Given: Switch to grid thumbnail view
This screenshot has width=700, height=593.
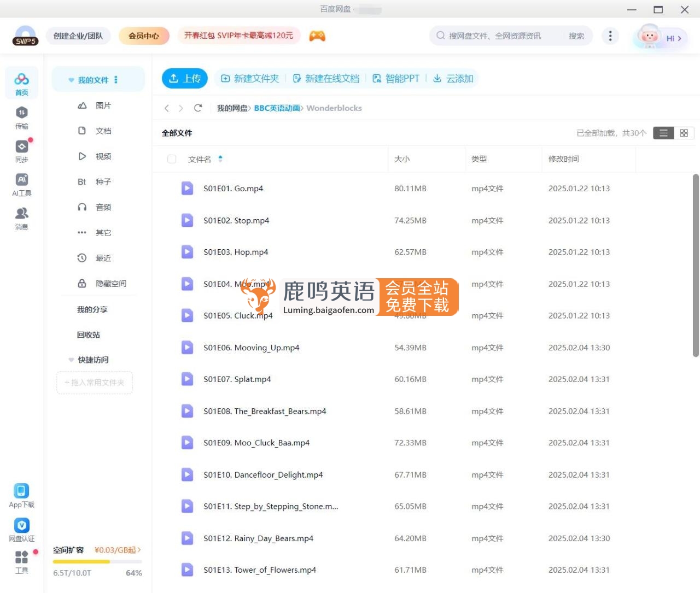Looking at the screenshot, I should 684,133.
